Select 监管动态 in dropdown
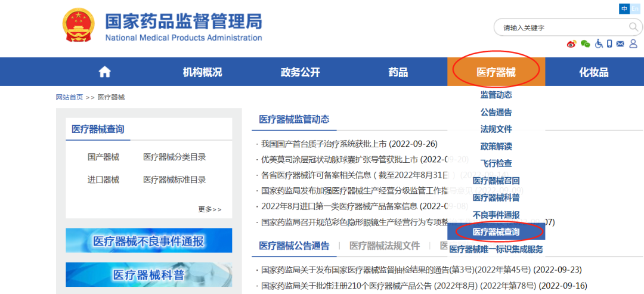 [496, 95]
